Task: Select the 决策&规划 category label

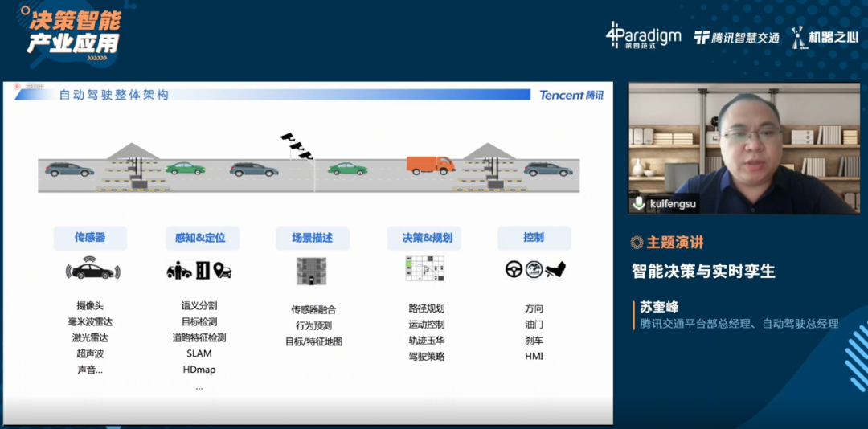Action: coord(424,238)
